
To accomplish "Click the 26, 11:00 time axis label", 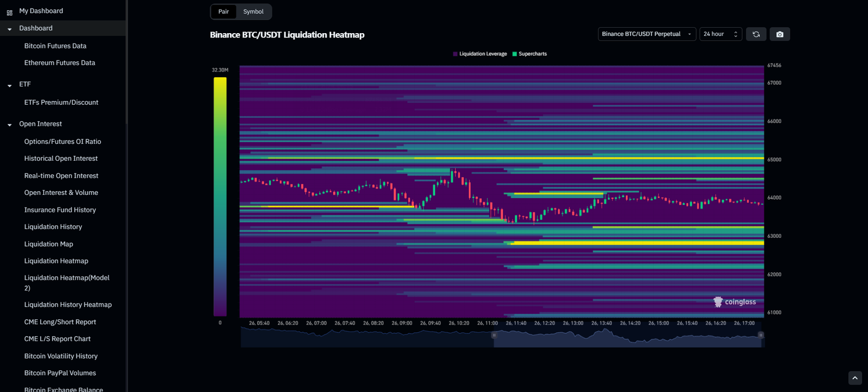I will [487, 323].
